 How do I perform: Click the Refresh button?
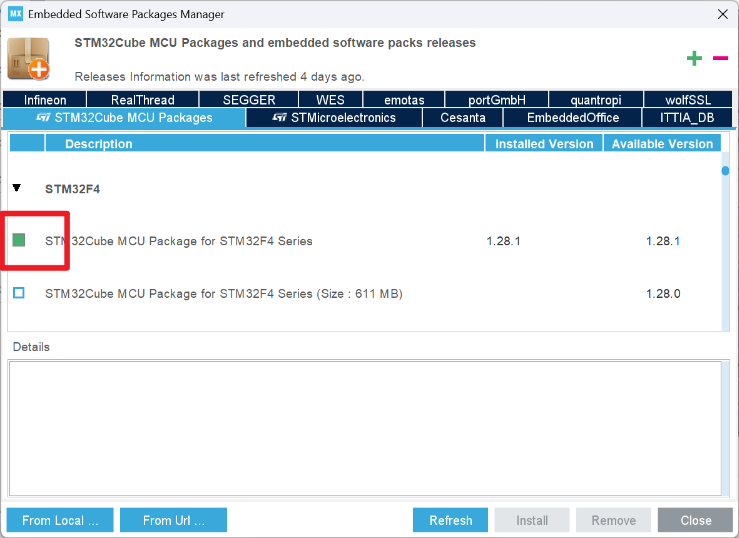pos(451,520)
